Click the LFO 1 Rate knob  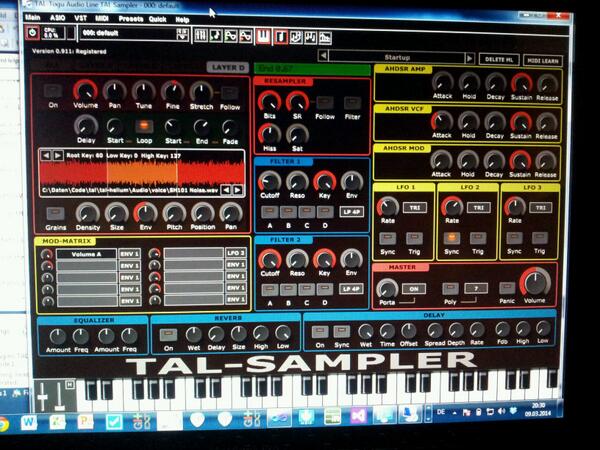pyautogui.click(x=388, y=207)
